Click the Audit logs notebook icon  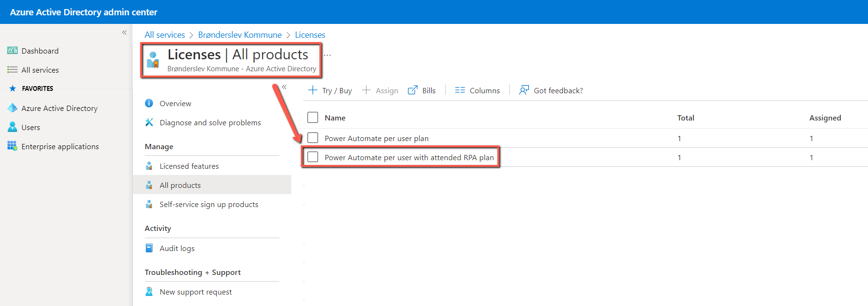[x=149, y=248]
